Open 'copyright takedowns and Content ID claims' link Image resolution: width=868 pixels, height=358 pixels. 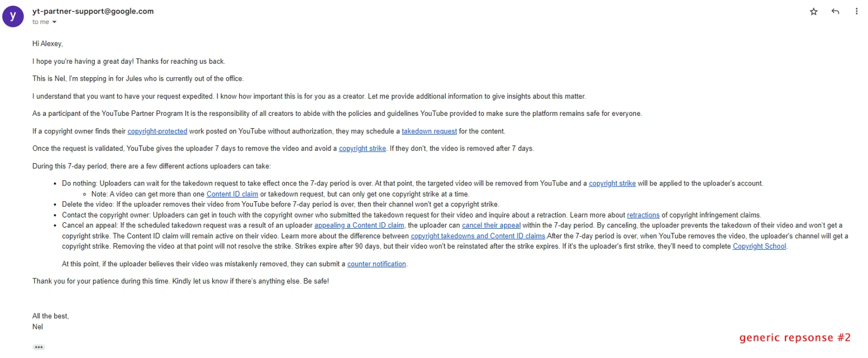pyautogui.click(x=478, y=236)
